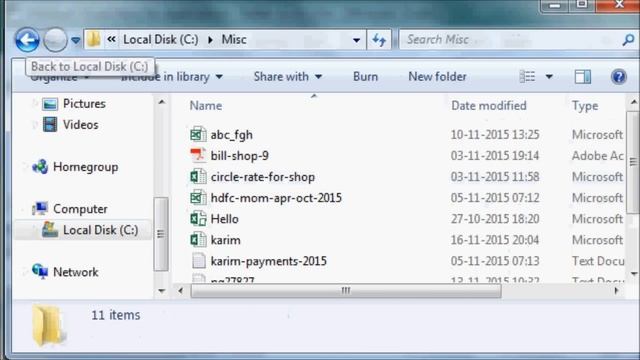Sort by the Type column header
Viewport: 640px width, 360px height.
(585, 106)
